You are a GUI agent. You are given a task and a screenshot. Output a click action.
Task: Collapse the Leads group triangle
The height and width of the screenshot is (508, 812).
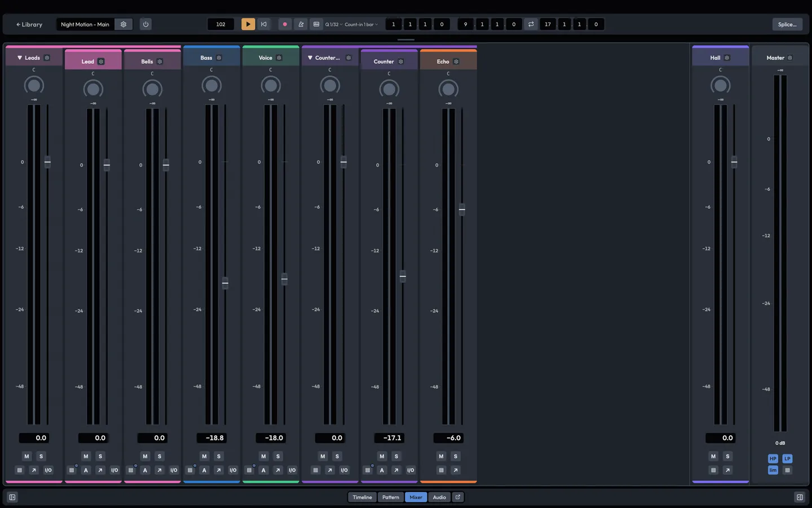pos(20,58)
